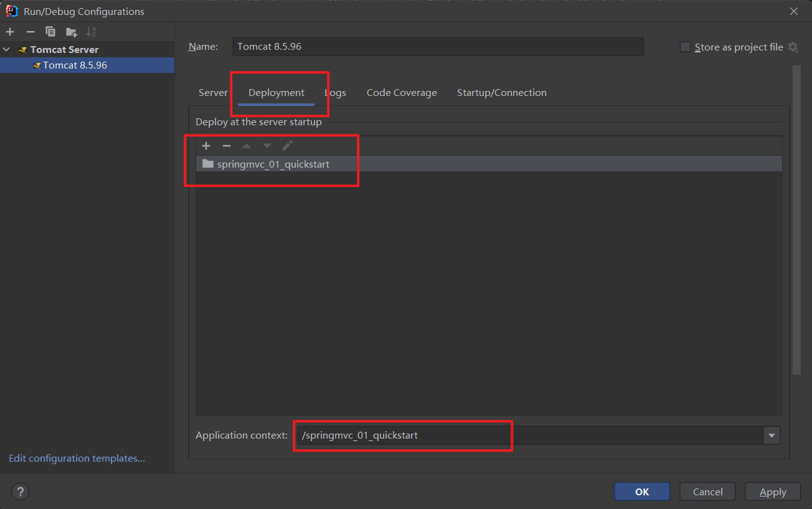Collapse the Tomcat Server tree node

point(7,49)
